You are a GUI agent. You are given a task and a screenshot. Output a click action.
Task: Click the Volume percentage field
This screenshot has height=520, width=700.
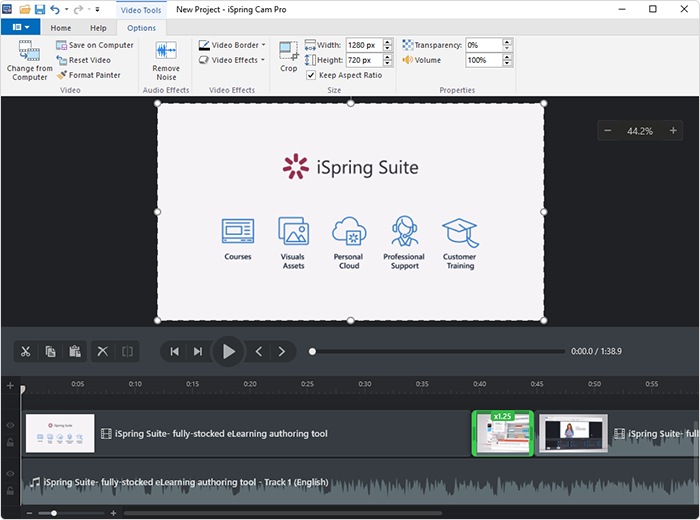click(x=484, y=60)
